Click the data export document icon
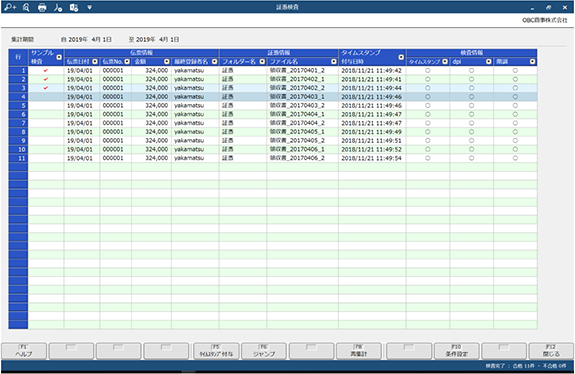The width and height of the screenshot is (575, 374). (x=74, y=7)
